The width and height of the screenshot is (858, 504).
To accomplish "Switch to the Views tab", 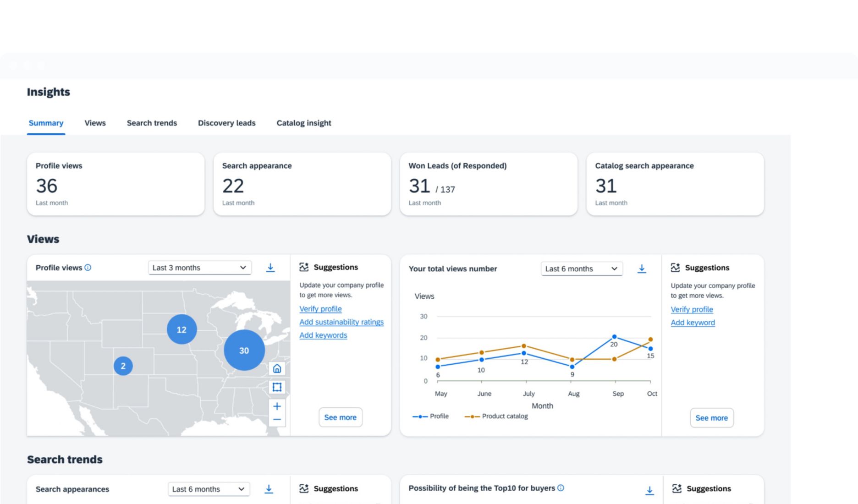I will (x=95, y=123).
